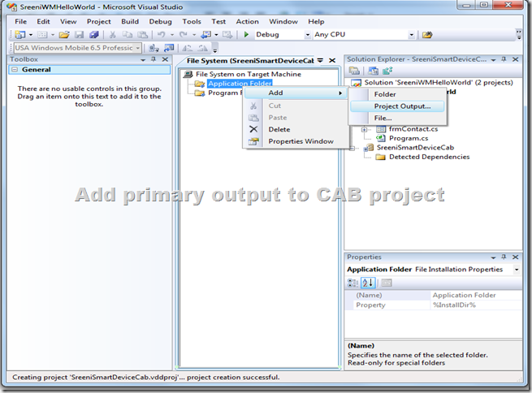Click Add in context menu

[295, 93]
